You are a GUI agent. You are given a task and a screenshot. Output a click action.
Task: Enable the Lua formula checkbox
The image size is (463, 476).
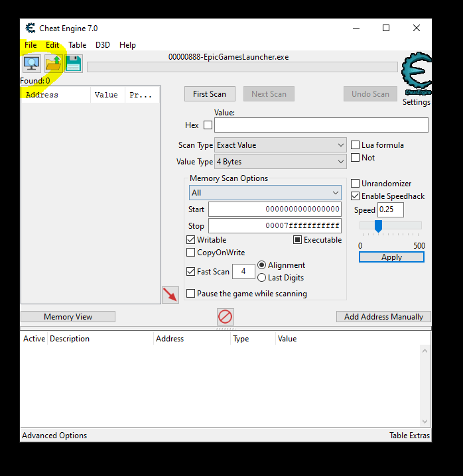[x=355, y=145]
